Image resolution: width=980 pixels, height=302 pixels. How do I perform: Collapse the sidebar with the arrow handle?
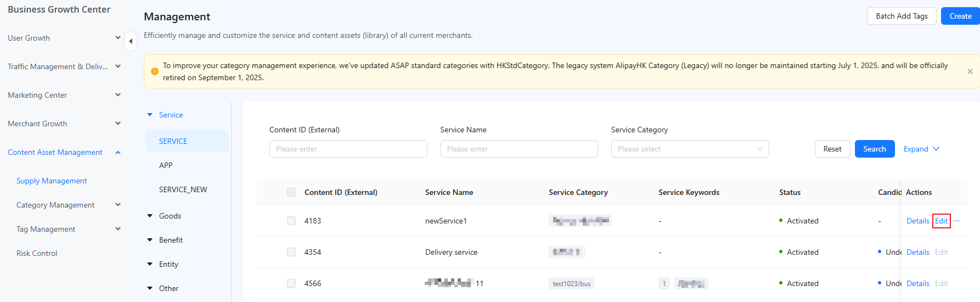[131, 41]
